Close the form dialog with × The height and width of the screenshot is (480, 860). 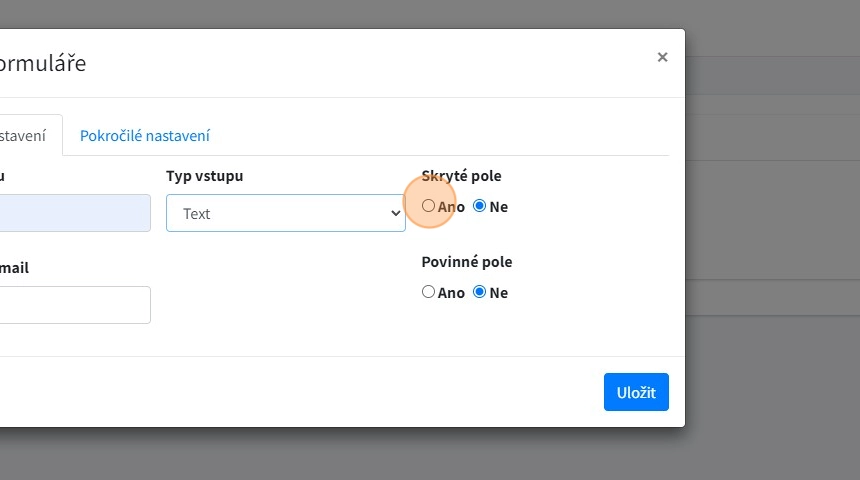point(662,58)
